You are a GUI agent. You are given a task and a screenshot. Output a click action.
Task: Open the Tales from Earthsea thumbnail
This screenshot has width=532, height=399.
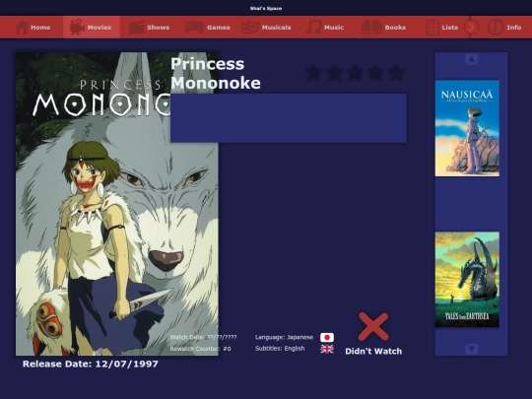467,280
